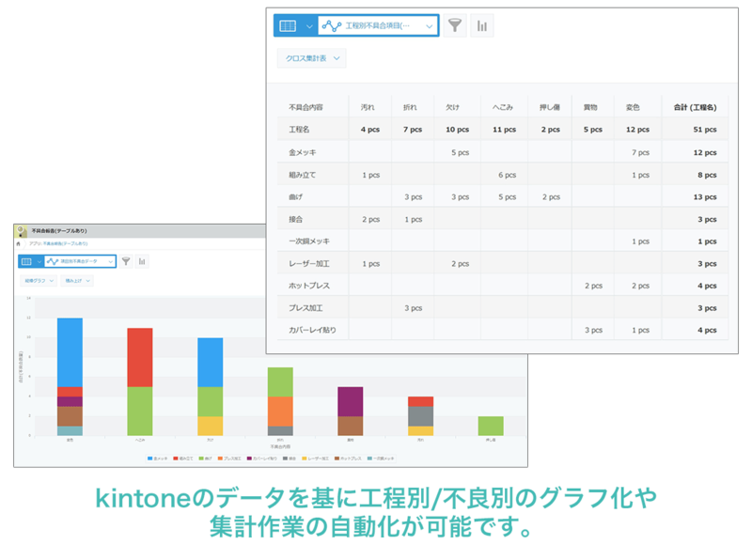Click the カバーレイ貼り row label

click(x=312, y=331)
